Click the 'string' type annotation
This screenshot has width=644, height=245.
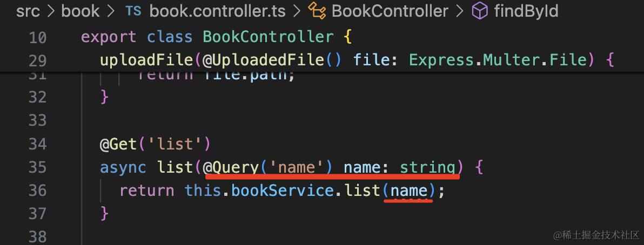click(427, 167)
